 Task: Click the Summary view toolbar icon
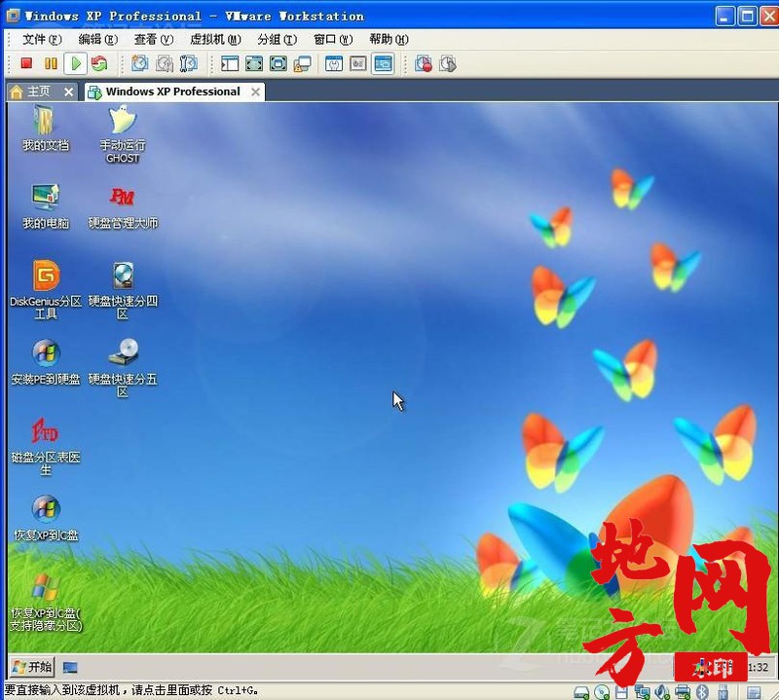pos(333,63)
